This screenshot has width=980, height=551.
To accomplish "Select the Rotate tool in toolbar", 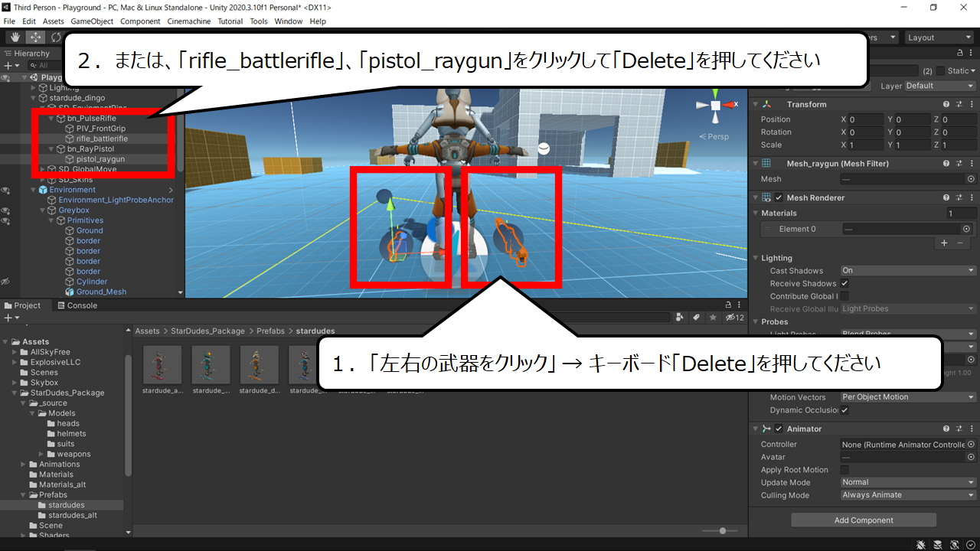I will 56,37.
